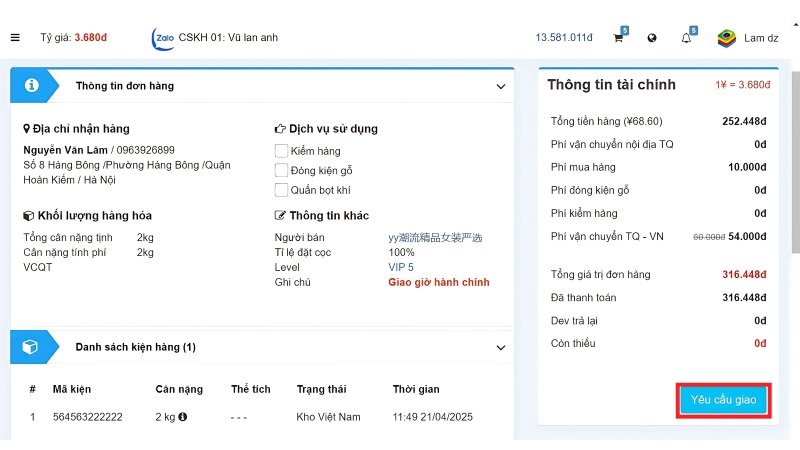Check the Quấn bọt khí option

[281, 190]
